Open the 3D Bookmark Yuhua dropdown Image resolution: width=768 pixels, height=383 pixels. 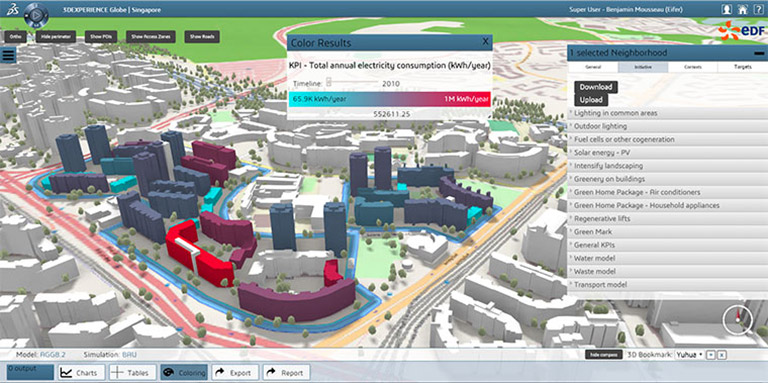(x=690, y=354)
